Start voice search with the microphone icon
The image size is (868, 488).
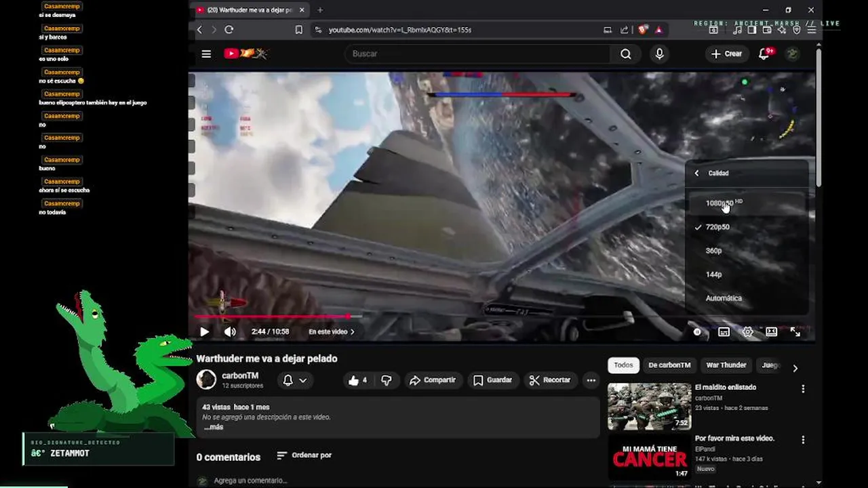click(659, 54)
